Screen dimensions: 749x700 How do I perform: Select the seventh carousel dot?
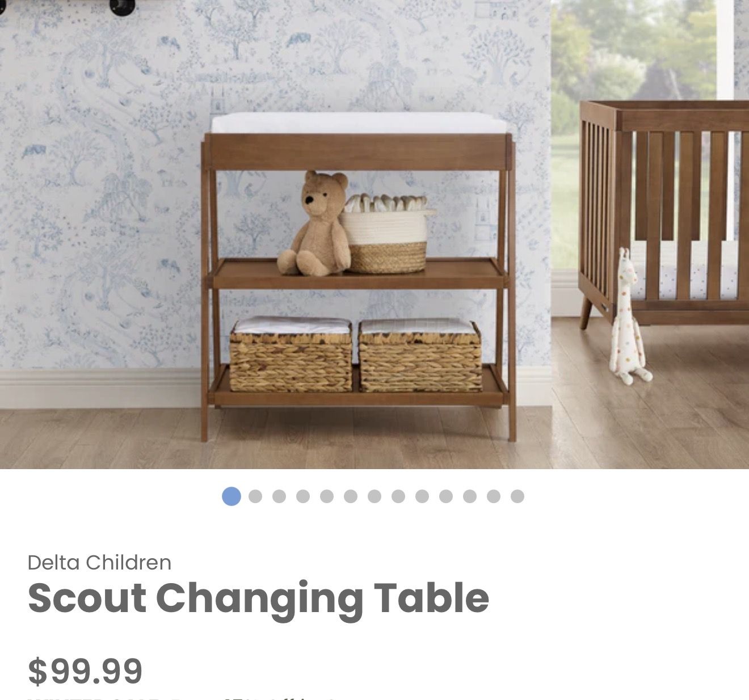click(x=374, y=496)
